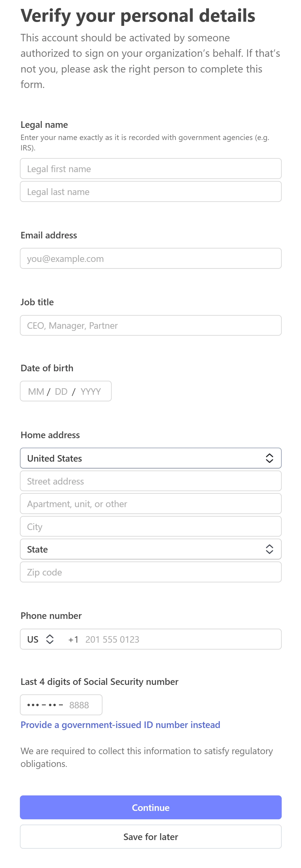
Task: Click the Date of birth field
Action: (65, 391)
